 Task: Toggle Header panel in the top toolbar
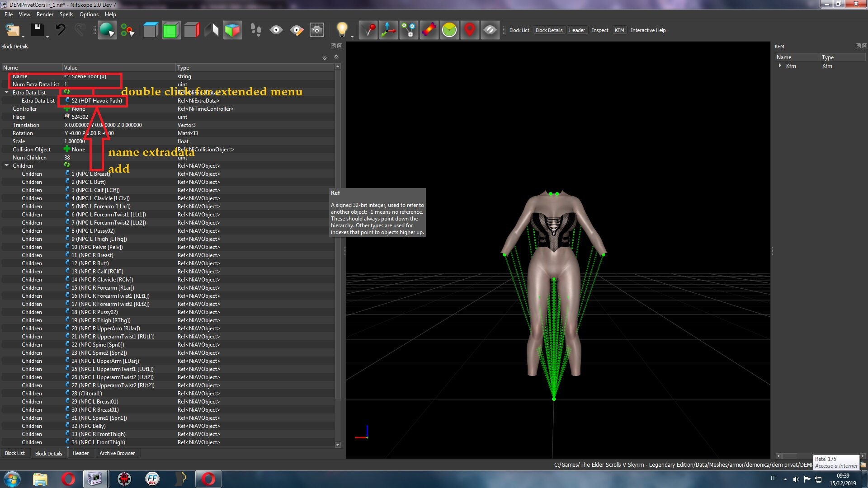577,30
